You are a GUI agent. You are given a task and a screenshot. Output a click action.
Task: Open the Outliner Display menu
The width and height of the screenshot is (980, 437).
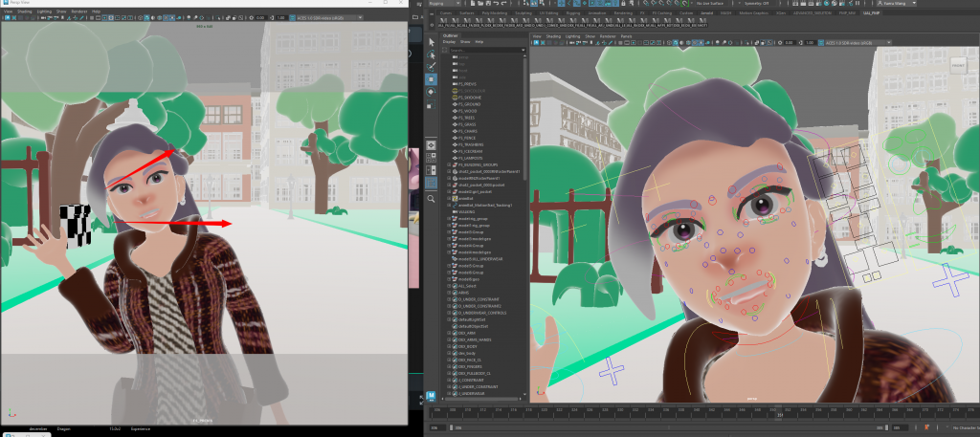coord(449,42)
